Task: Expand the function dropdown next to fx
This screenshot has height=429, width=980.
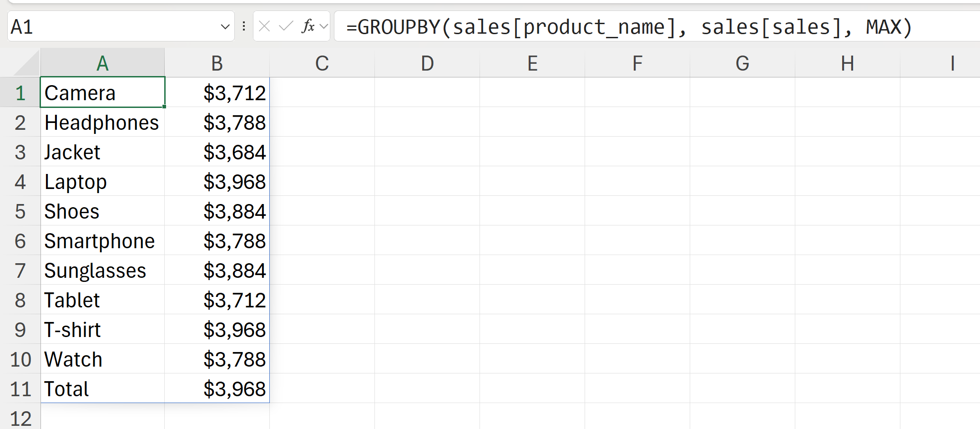Action: click(324, 26)
